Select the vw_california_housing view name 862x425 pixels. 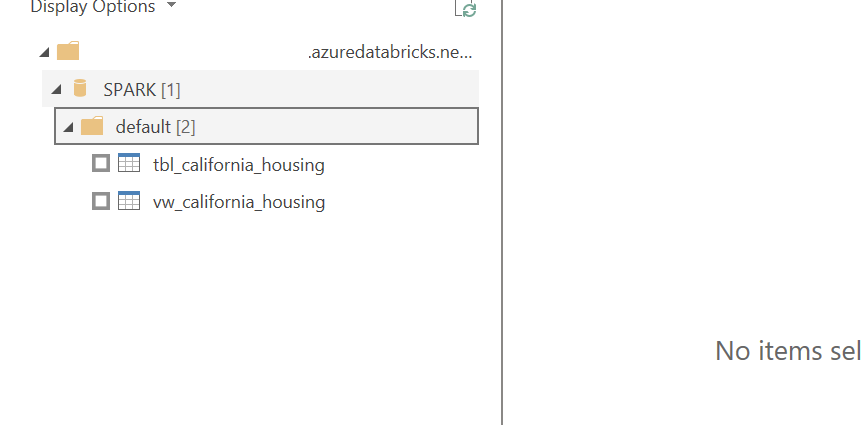239,202
